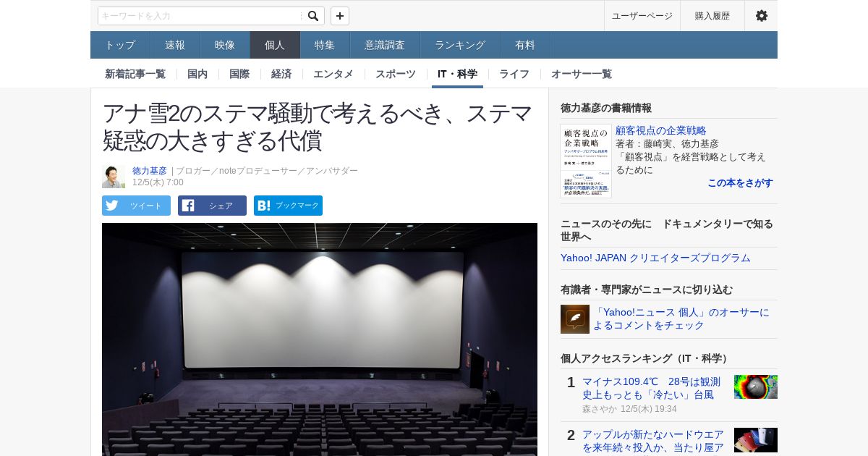Open Apple hardware thumbnail for ranking 2
Viewport: 868px width, 456px height.
click(756, 440)
